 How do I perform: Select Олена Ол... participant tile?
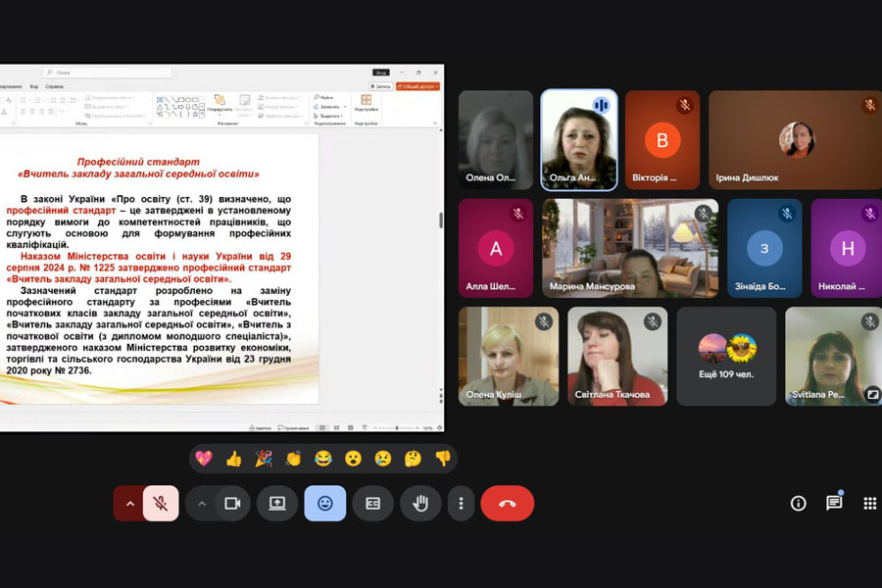[x=496, y=139]
